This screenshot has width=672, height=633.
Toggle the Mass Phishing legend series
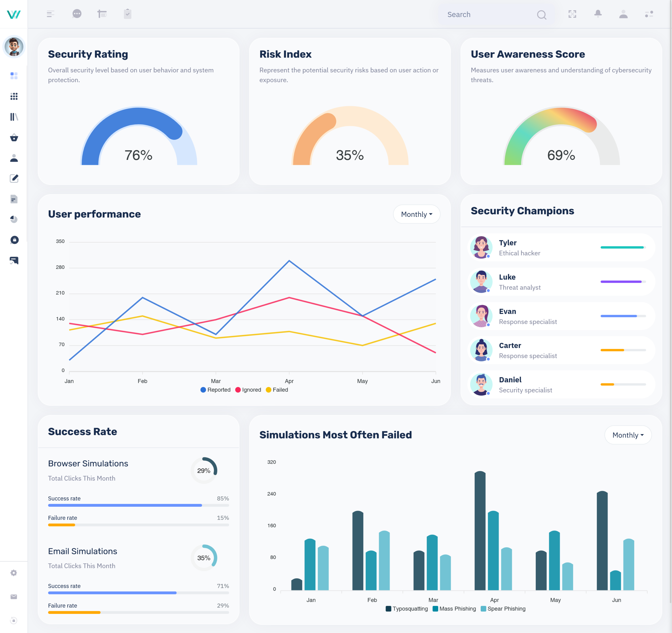click(454, 609)
